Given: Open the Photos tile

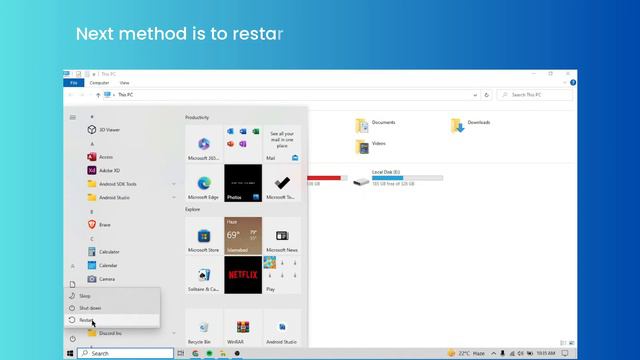Looking at the screenshot, I should click(243, 183).
